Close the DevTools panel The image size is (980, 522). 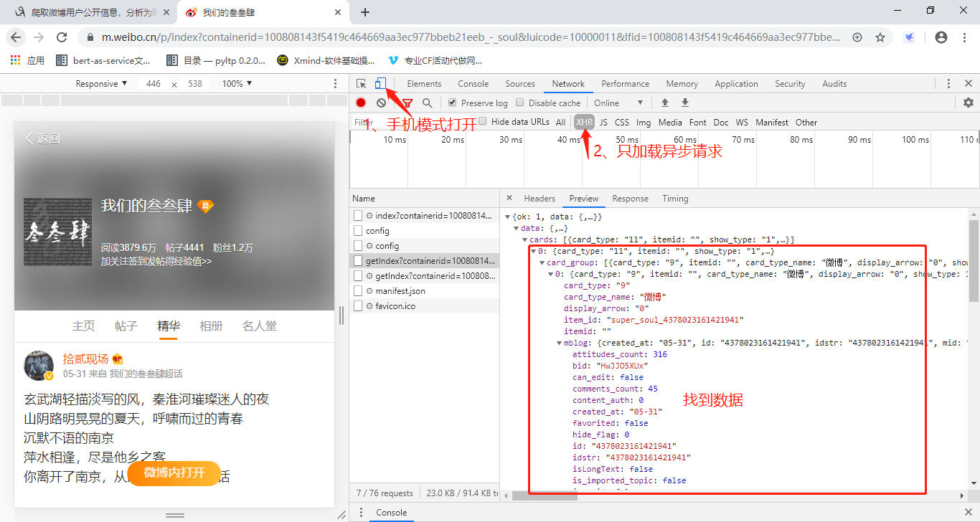click(x=969, y=84)
